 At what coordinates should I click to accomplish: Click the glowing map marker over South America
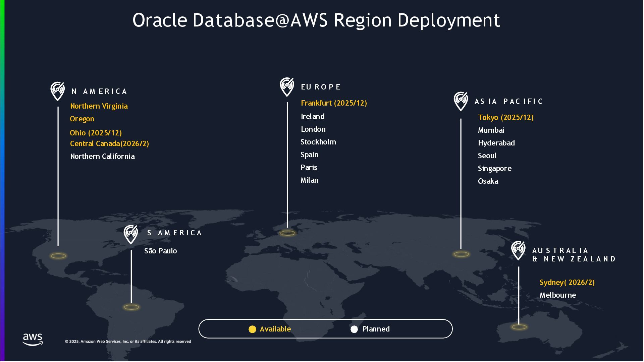point(131,307)
